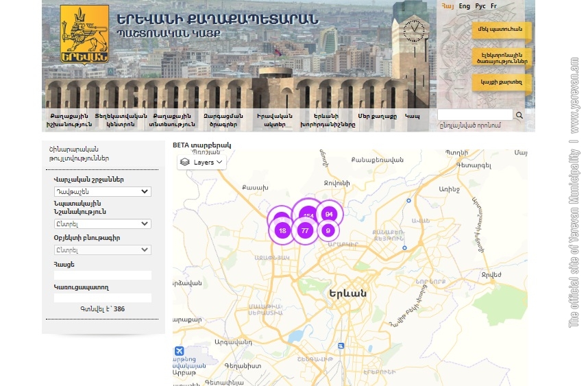Image resolution: width=588 pixels, height=386 pixels.
Task: Click the Մեկ պատուհան yellow button
Action: (x=500, y=29)
